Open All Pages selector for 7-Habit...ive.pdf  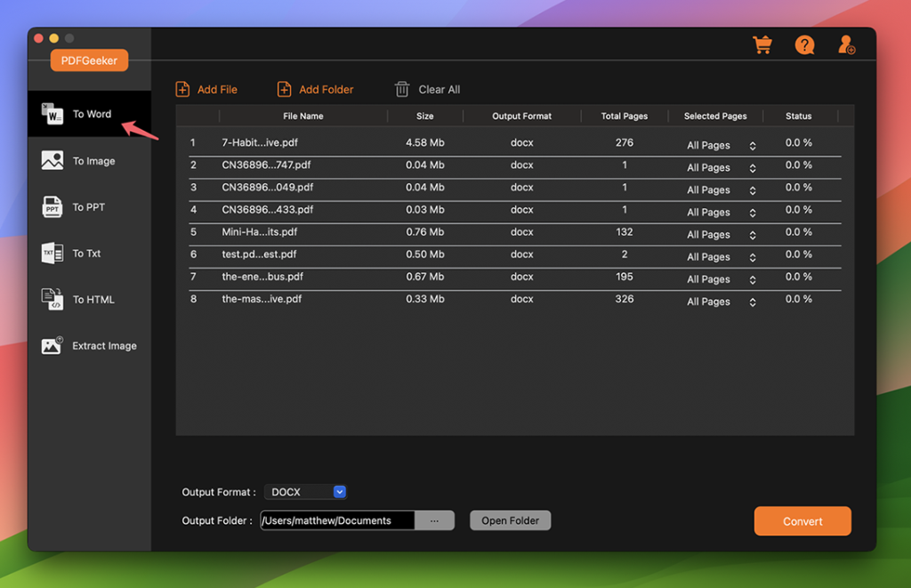coord(721,145)
